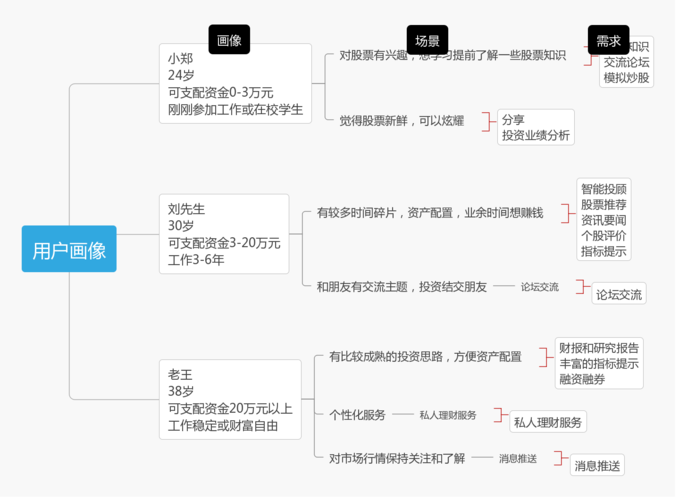The width and height of the screenshot is (679, 500).
Task: Select the boxed 论坛交流 node
Action: click(619, 294)
